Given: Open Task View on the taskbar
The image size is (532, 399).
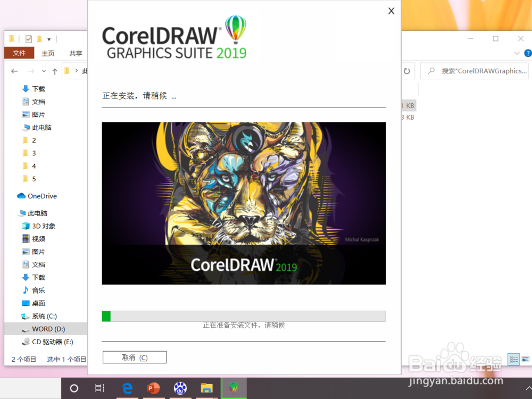Looking at the screenshot, I should pos(99,388).
